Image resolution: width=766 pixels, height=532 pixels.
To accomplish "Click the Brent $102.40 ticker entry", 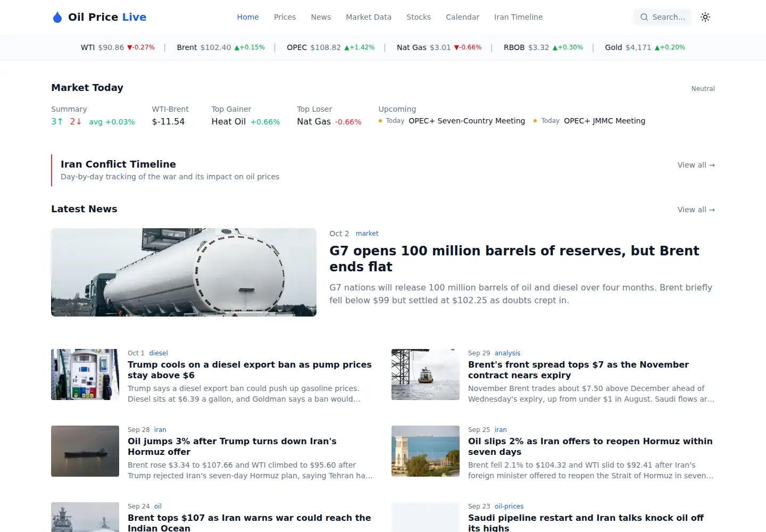I will point(221,47).
